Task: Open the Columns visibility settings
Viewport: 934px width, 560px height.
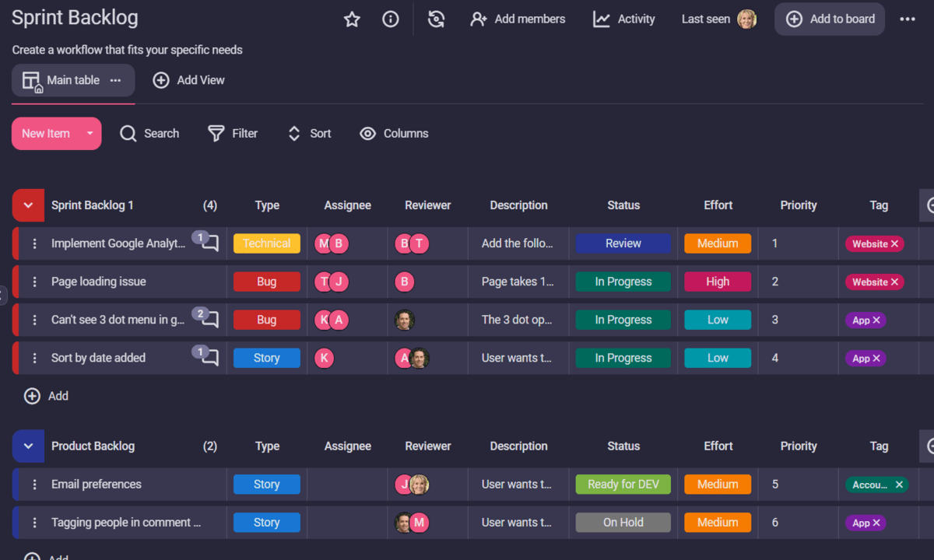Action: (x=394, y=134)
